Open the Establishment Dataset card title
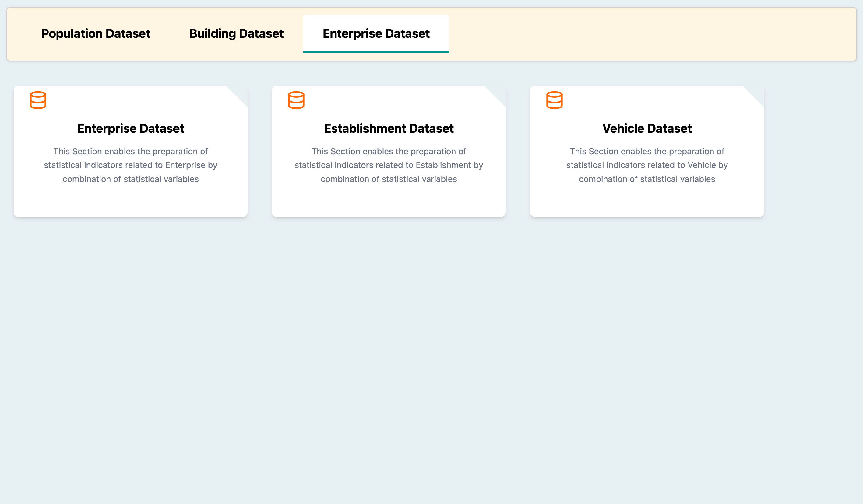Screen dimensions: 863x504 point(389,128)
